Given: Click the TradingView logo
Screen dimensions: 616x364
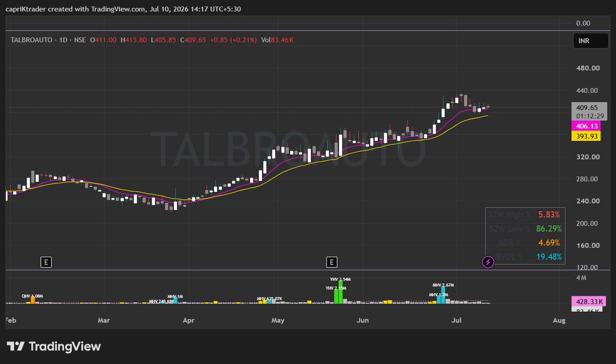Looking at the screenshot, I should coord(54,347).
